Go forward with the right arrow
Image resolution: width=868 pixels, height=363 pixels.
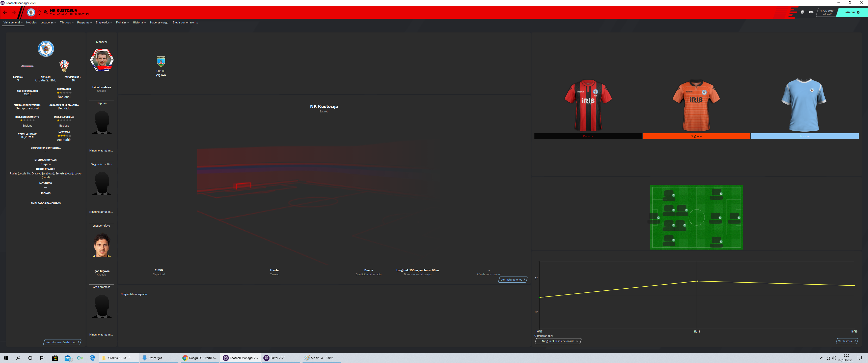point(14,12)
